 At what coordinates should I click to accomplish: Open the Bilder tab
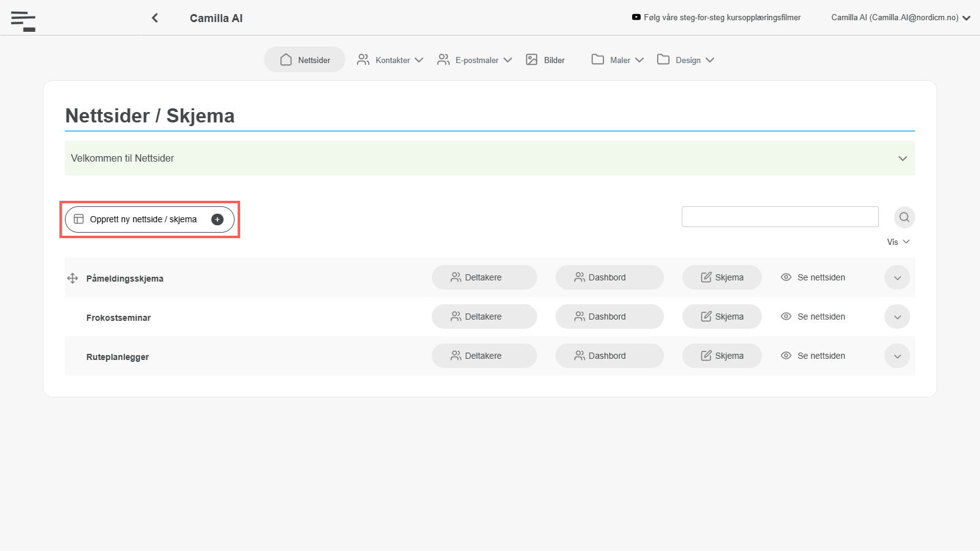pyautogui.click(x=545, y=60)
